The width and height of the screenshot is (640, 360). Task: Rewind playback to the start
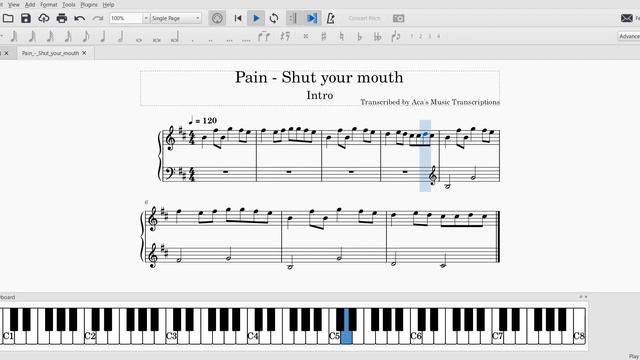(238, 18)
